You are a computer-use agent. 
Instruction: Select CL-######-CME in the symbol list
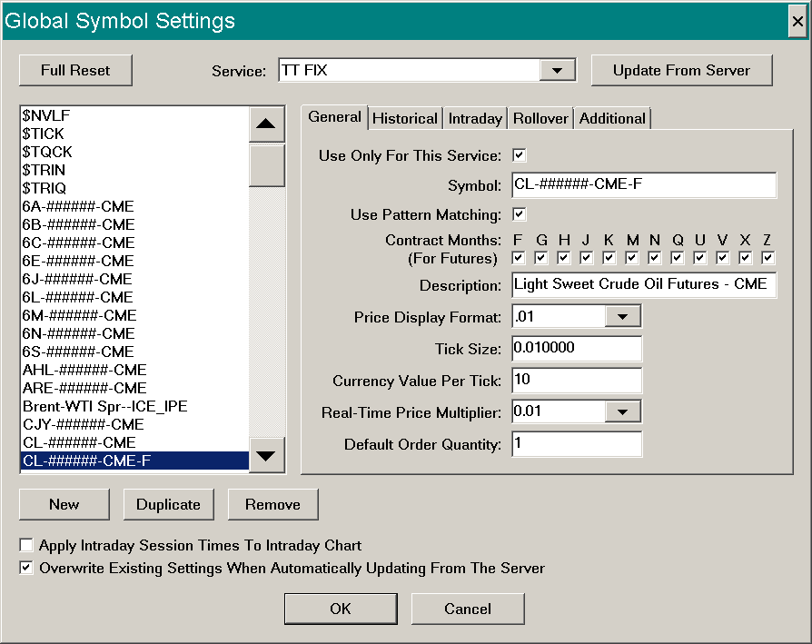click(x=134, y=442)
